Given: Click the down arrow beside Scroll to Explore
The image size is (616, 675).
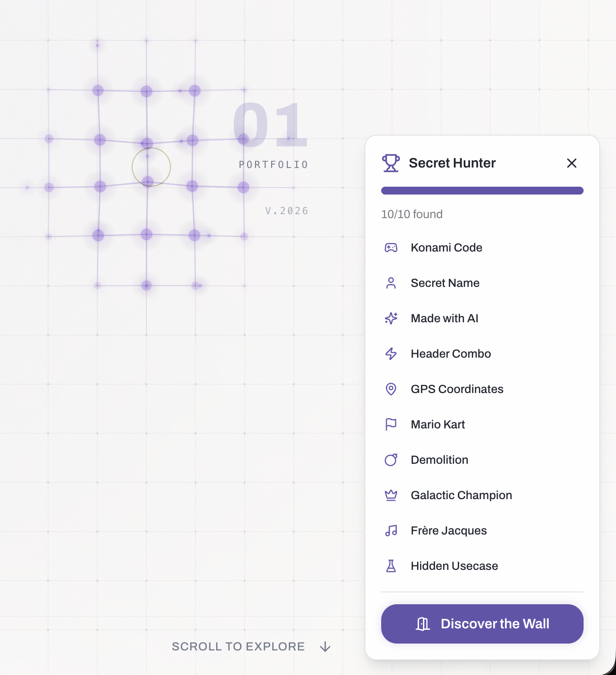Looking at the screenshot, I should pos(326,647).
